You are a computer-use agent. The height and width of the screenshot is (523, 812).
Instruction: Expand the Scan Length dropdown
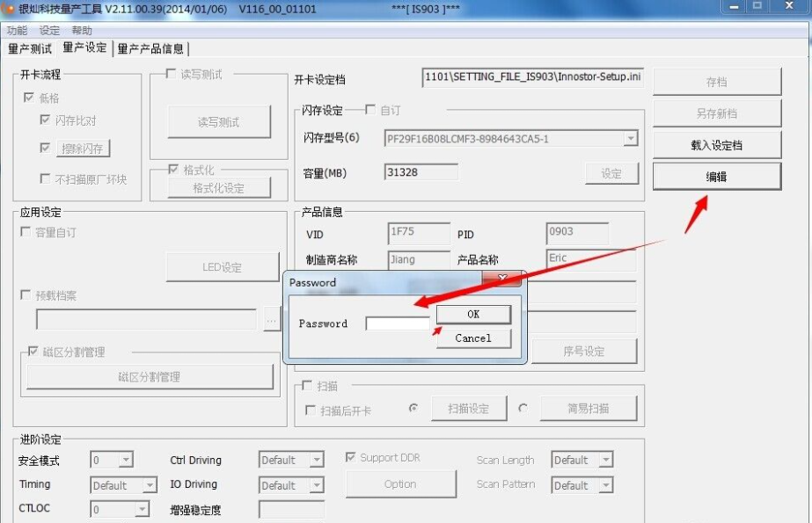605,460
